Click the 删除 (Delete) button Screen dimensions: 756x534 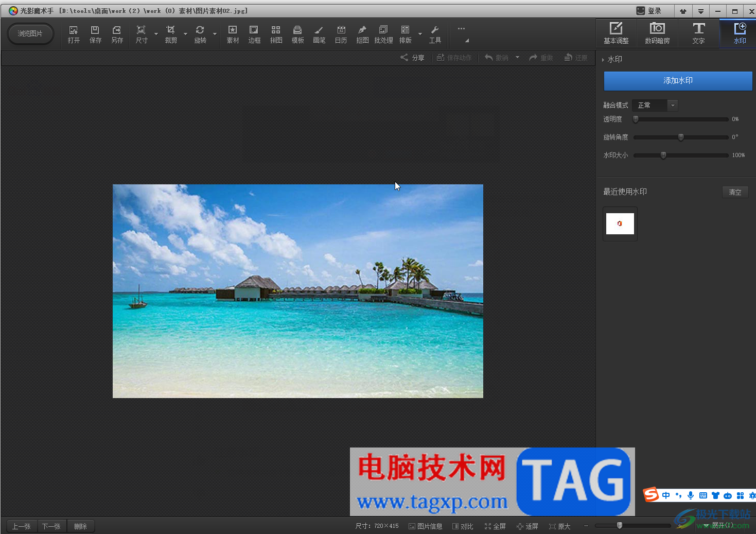point(80,526)
